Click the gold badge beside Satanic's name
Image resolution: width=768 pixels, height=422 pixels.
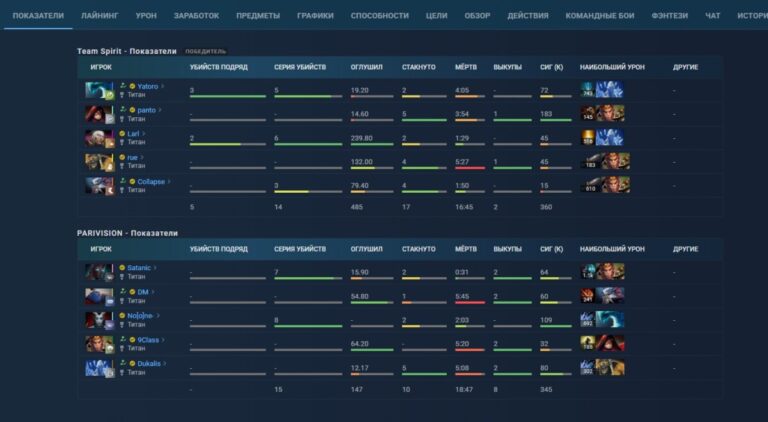point(122,268)
